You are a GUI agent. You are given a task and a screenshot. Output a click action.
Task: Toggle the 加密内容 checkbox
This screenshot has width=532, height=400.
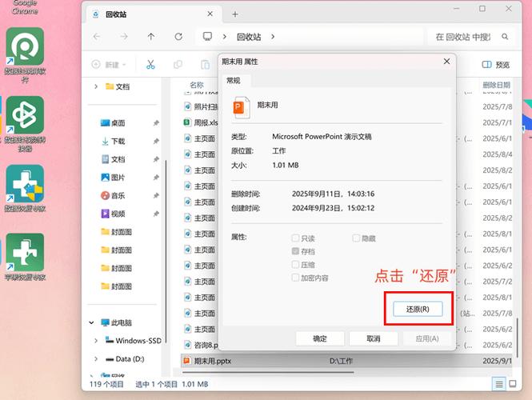295,278
